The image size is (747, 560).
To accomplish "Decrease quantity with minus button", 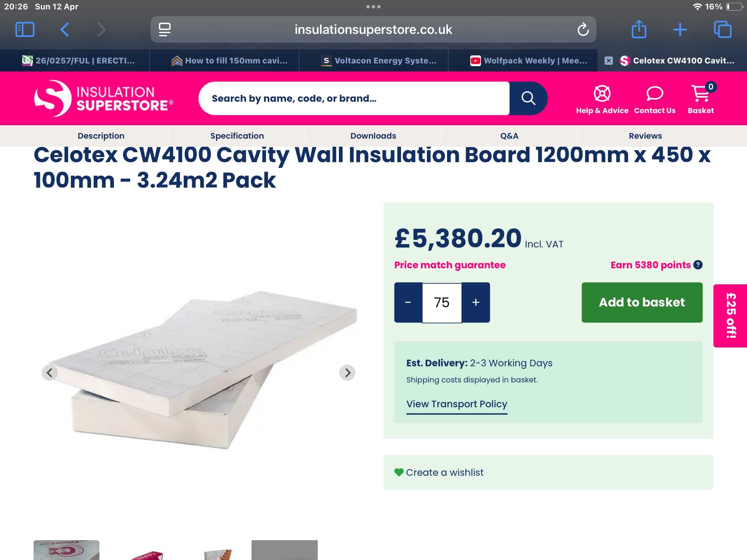I will coord(408,302).
